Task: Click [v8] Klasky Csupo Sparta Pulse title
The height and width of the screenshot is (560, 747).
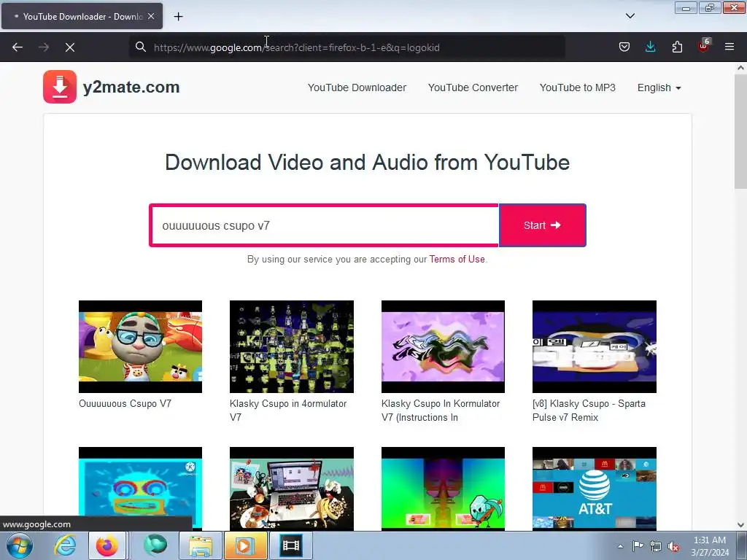Action: tap(589, 410)
